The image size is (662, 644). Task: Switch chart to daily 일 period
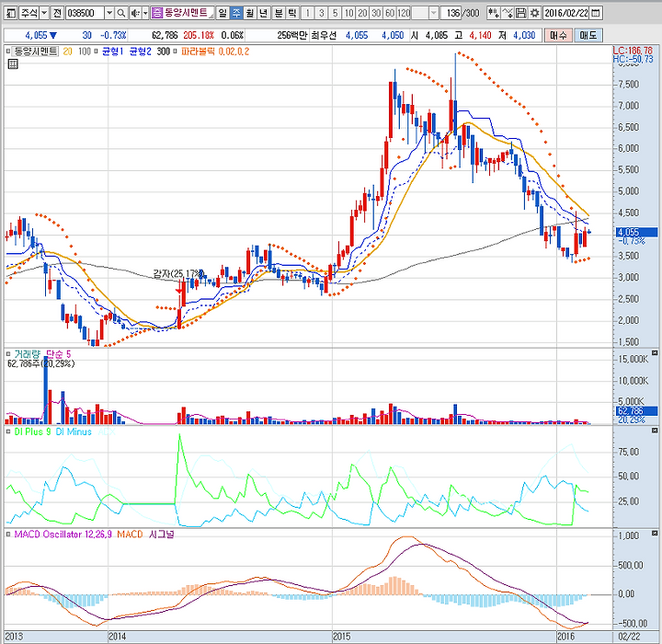[223, 13]
